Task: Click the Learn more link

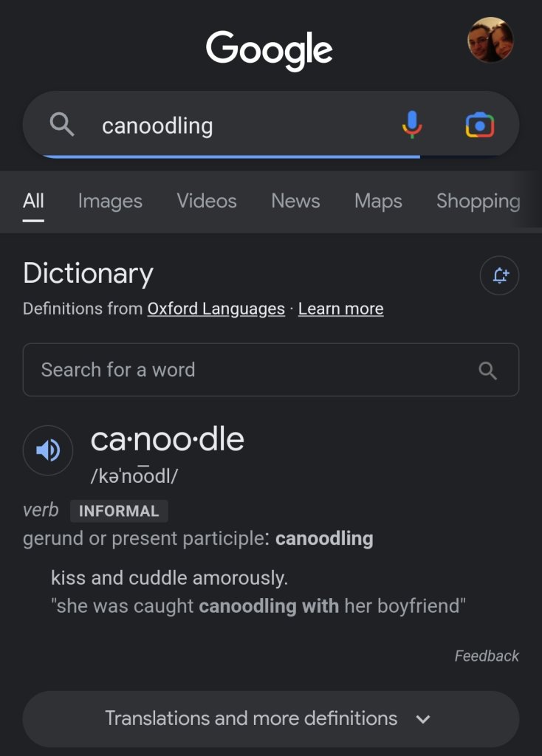Action: coord(340,309)
